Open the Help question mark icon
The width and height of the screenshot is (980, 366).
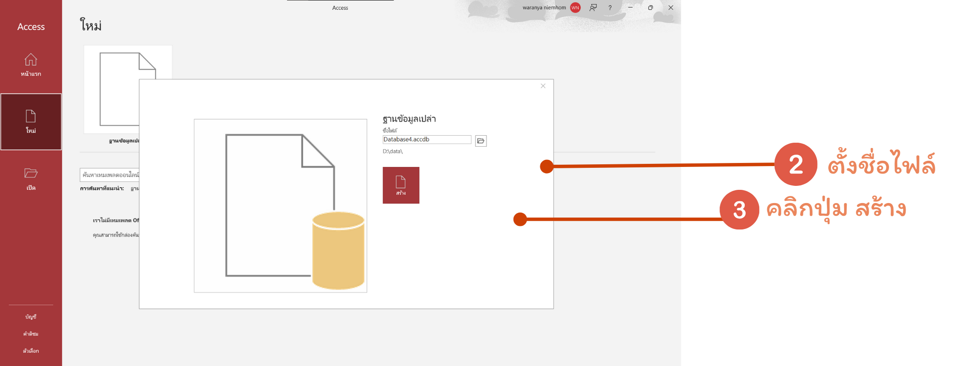pyautogui.click(x=610, y=7)
